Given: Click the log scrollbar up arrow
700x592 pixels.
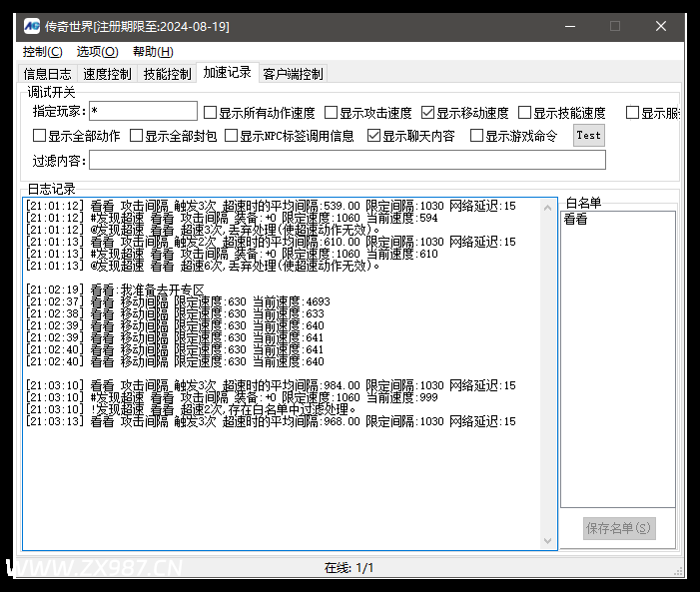Looking at the screenshot, I should [x=548, y=208].
